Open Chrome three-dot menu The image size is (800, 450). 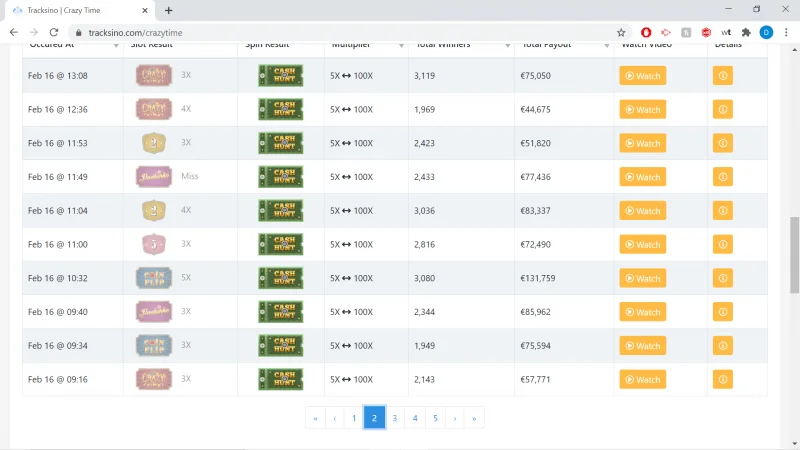tap(786, 33)
